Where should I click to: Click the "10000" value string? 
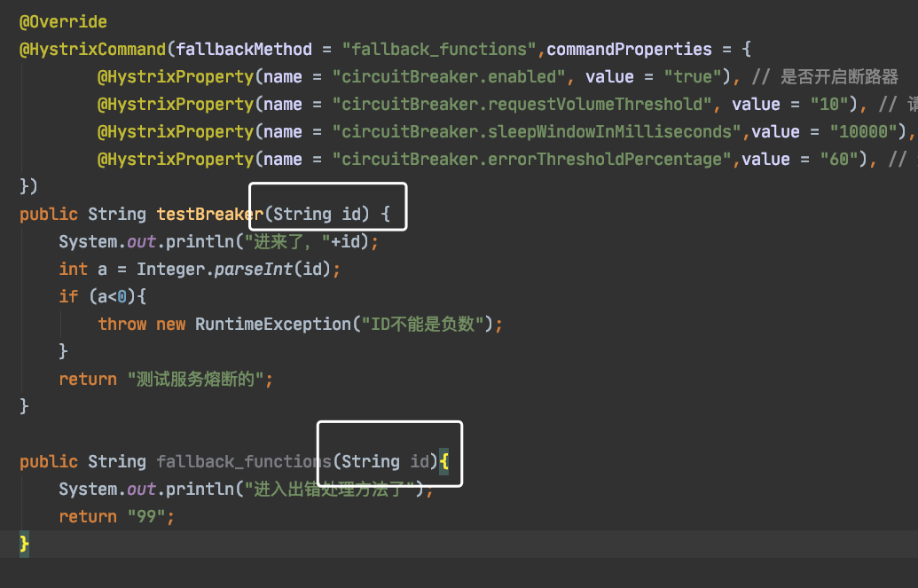click(864, 132)
